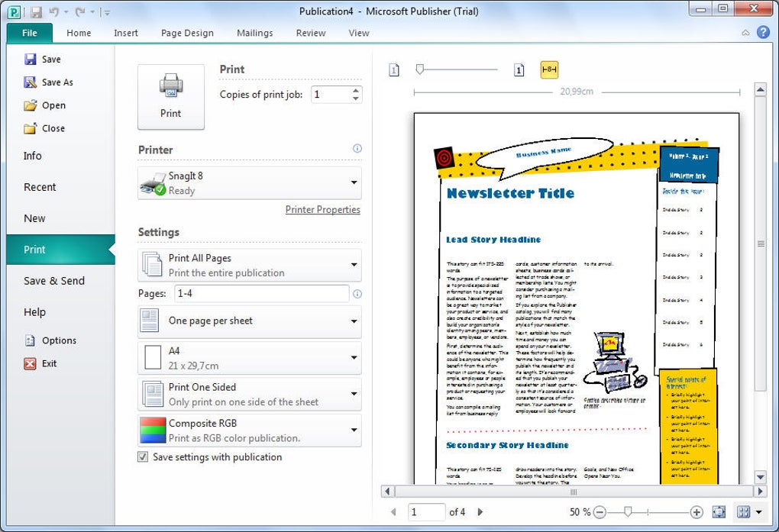Click the page-number sheet icon right of transparency slider
779x532 pixels.
pyautogui.click(x=519, y=69)
